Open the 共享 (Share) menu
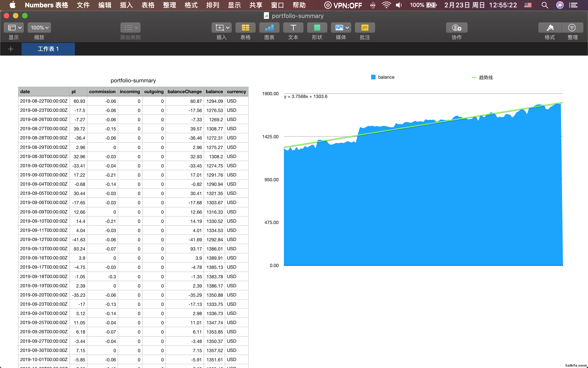Viewport: 588px width, 368px height. [256, 5]
